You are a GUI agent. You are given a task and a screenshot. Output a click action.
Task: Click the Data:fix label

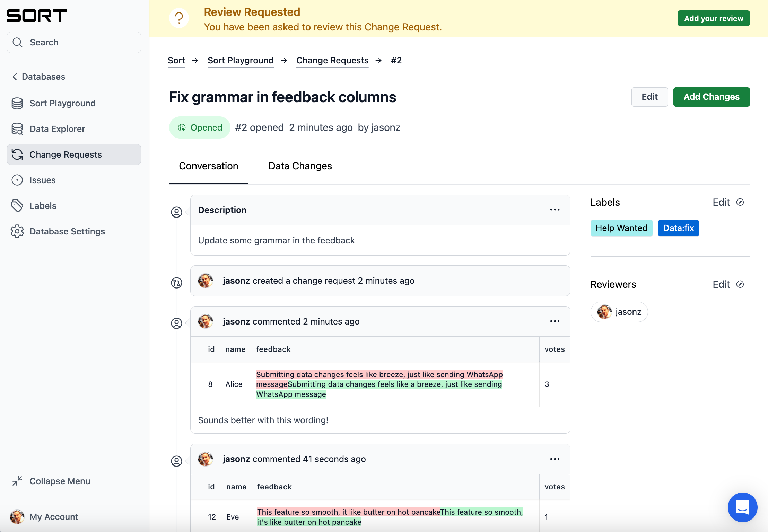(678, 228)
